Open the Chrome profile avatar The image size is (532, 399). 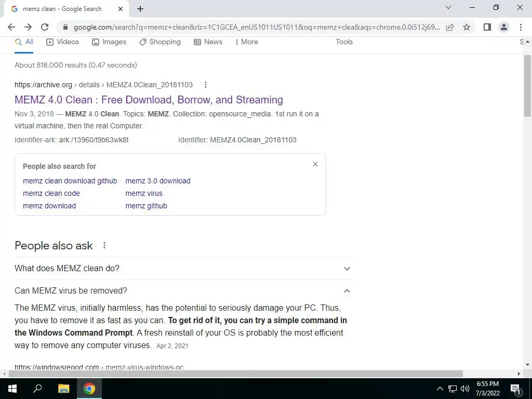[x=504, y=27]
